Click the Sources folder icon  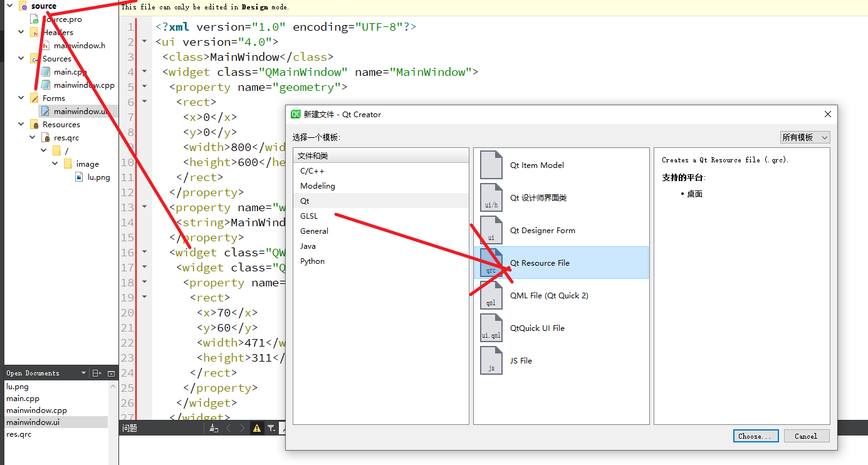(34, 59)
